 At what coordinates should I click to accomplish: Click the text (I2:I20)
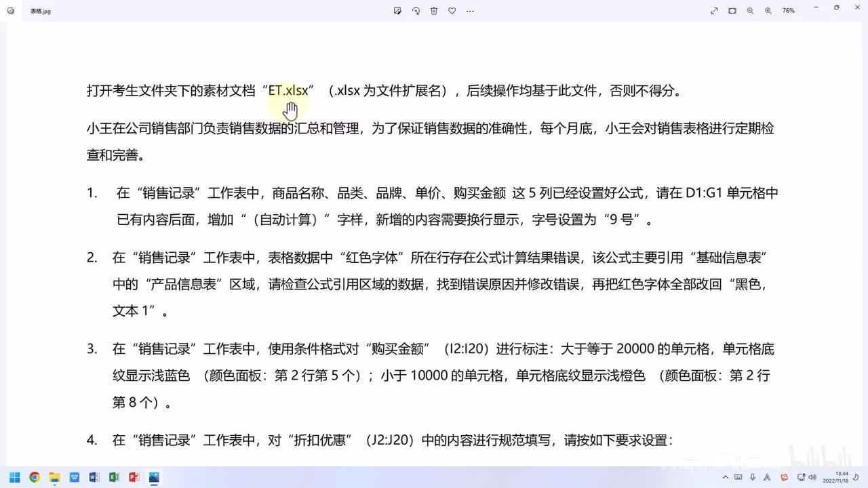coord(467,350)
